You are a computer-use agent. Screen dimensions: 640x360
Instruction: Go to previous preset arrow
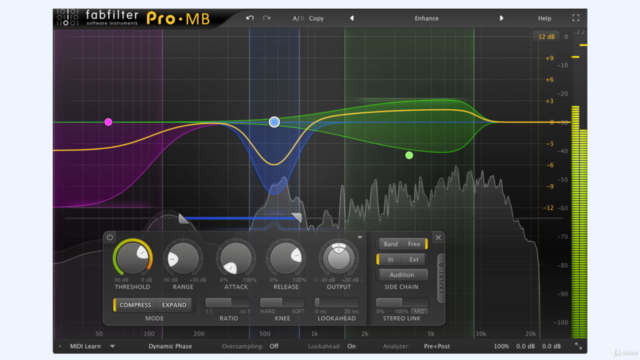tap(352, 18)
